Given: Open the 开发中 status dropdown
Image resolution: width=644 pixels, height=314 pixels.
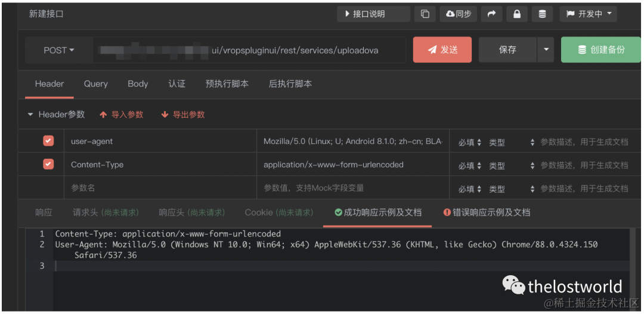Looking at the screenshot, I should click(x=588, y=14).
